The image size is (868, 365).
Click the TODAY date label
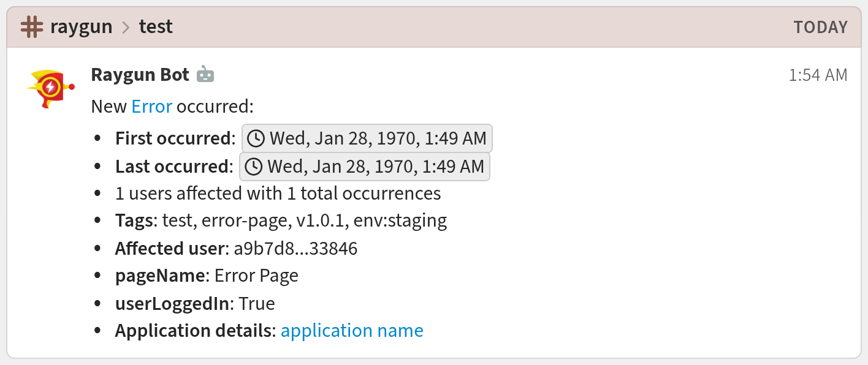[820, 28]
